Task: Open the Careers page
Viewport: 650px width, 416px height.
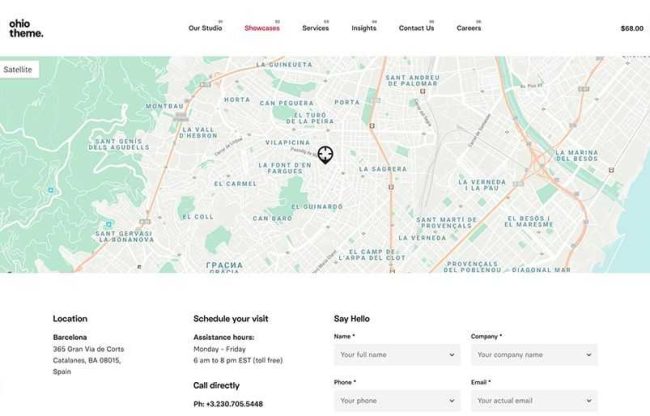Action: [x=469, y=28]
